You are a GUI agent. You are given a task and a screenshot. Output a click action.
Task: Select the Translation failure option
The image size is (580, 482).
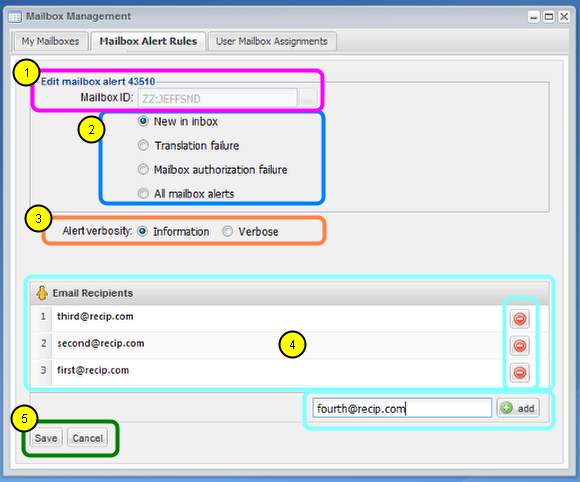coord(143,145)
